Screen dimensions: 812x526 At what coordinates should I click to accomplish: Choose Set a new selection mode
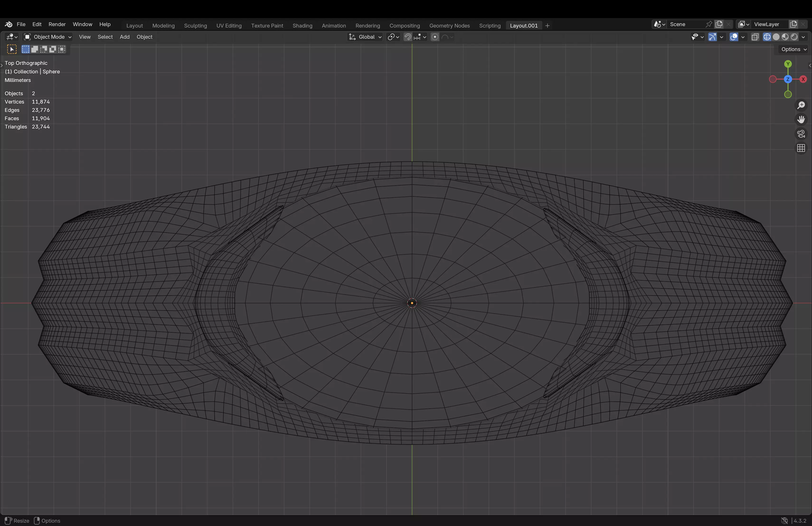[26, 49]
